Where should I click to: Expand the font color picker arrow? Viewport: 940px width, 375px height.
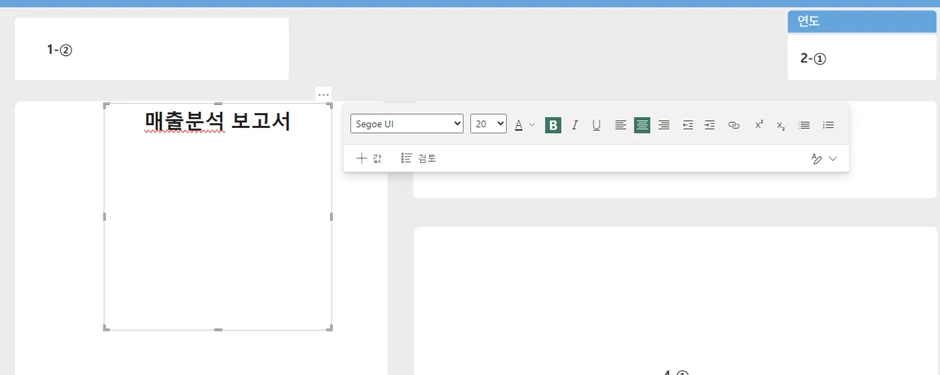532,125
